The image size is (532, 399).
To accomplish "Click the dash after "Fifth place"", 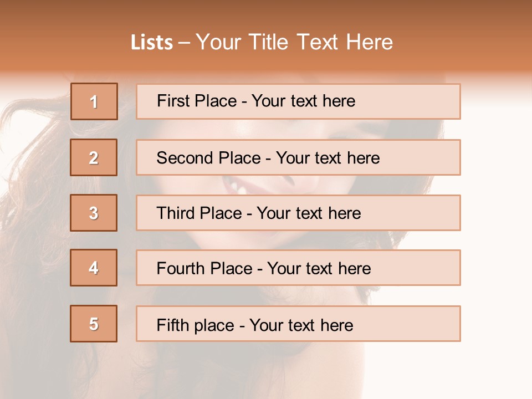I will click(242, 325).
